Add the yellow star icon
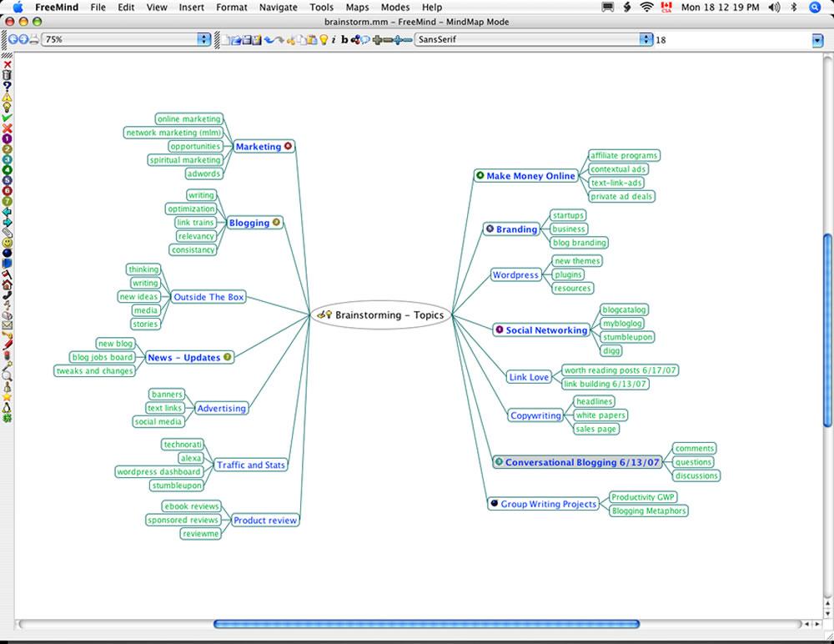 (x=7, y=397)
